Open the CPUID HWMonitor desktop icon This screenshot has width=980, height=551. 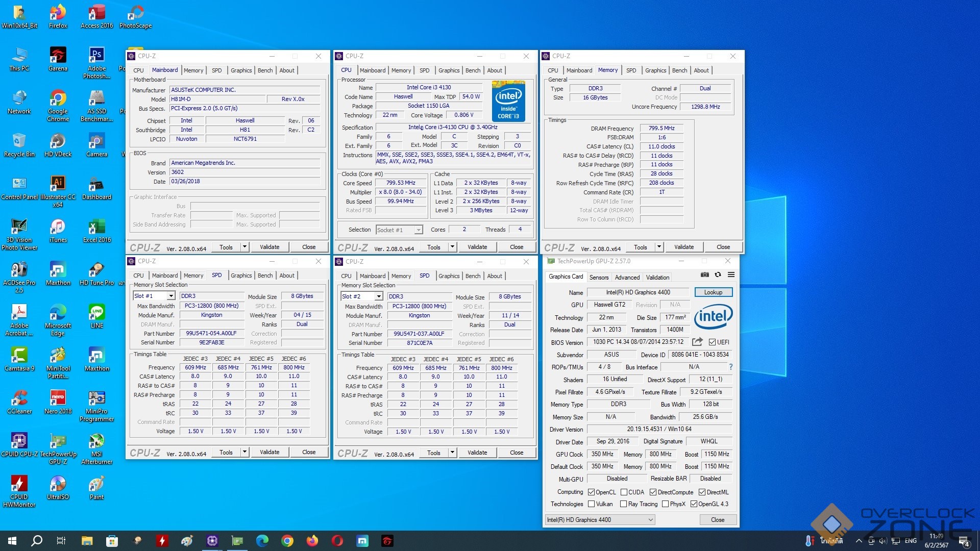19,484
